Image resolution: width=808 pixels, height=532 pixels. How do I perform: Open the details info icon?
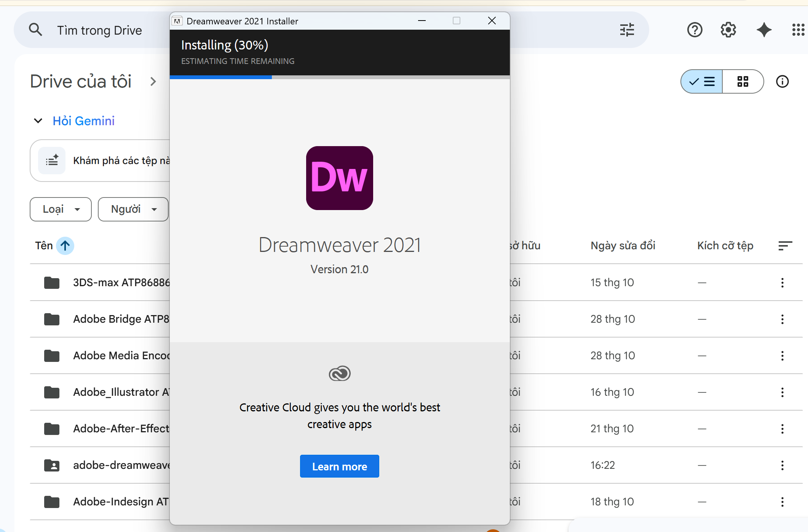[782, 81]
